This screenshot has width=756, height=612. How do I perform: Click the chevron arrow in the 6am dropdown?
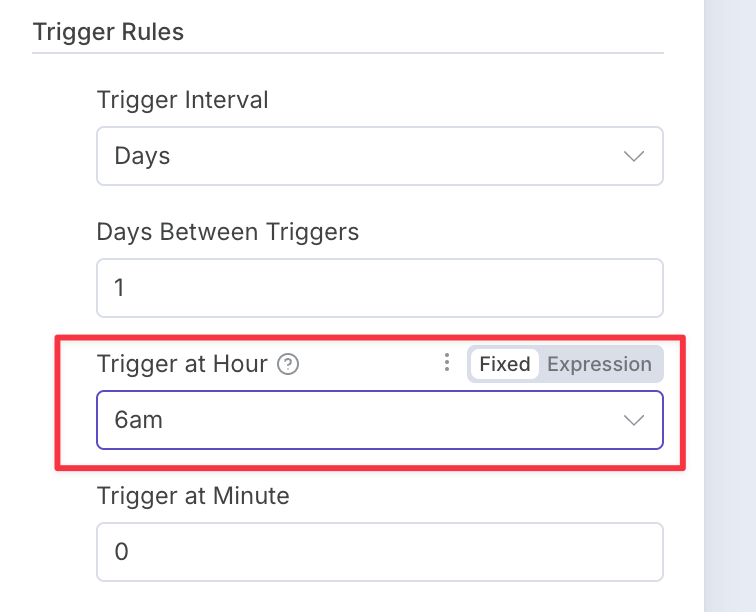pos(634,420)
